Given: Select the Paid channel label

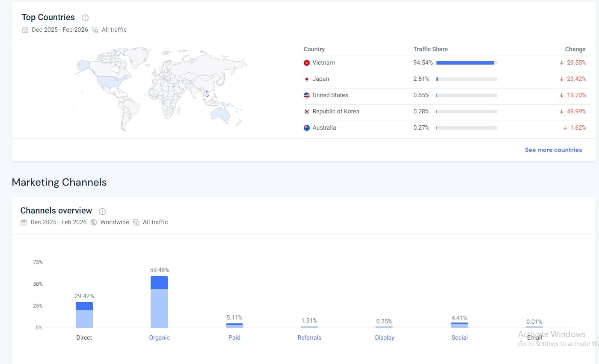Looking at the screenshot, I should [x=234, y=338].
